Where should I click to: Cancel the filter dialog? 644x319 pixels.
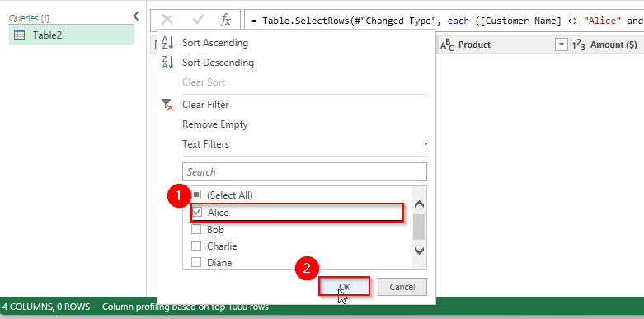click(402, 287)
